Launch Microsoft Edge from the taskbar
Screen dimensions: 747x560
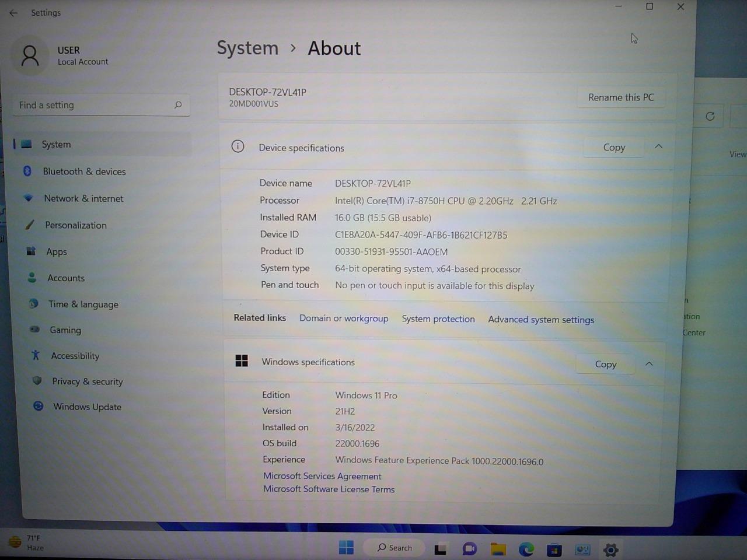coord(526,549)
